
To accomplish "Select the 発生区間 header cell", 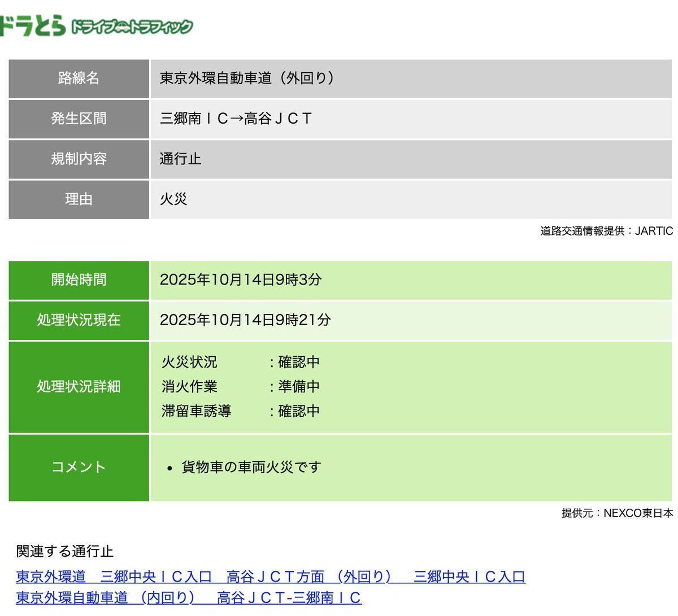I will (x=79, y=119).
